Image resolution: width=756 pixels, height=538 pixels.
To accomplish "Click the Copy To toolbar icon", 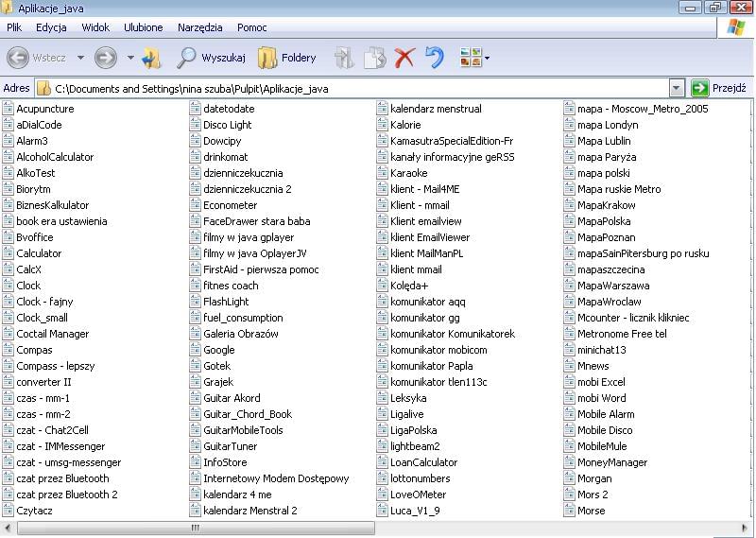I will 374,58.
